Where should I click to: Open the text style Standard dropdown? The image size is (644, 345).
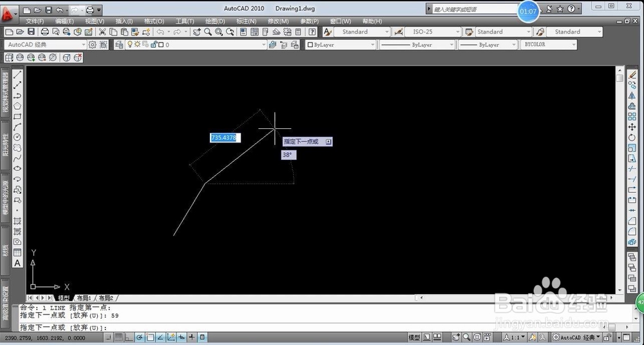[x=362, y=32]
